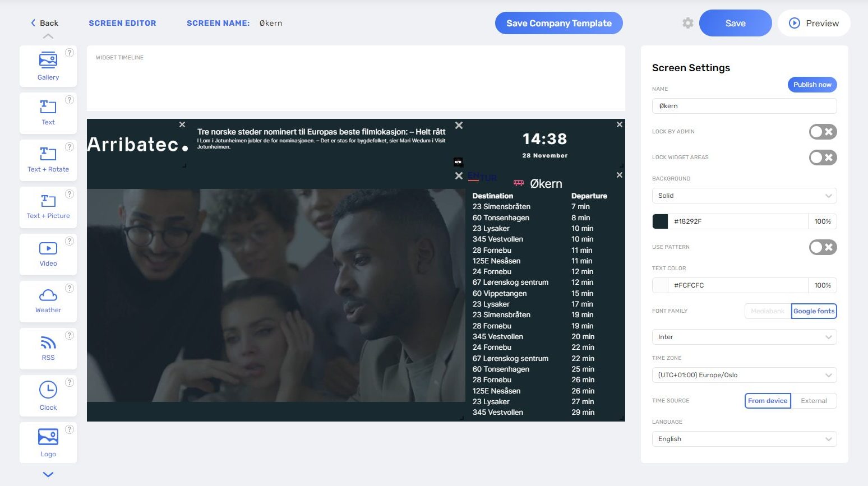Choose the Text + Rotate widget
The height and width of the screenshot is (486, 868).
pyautogui.click(x=48, y=160)
